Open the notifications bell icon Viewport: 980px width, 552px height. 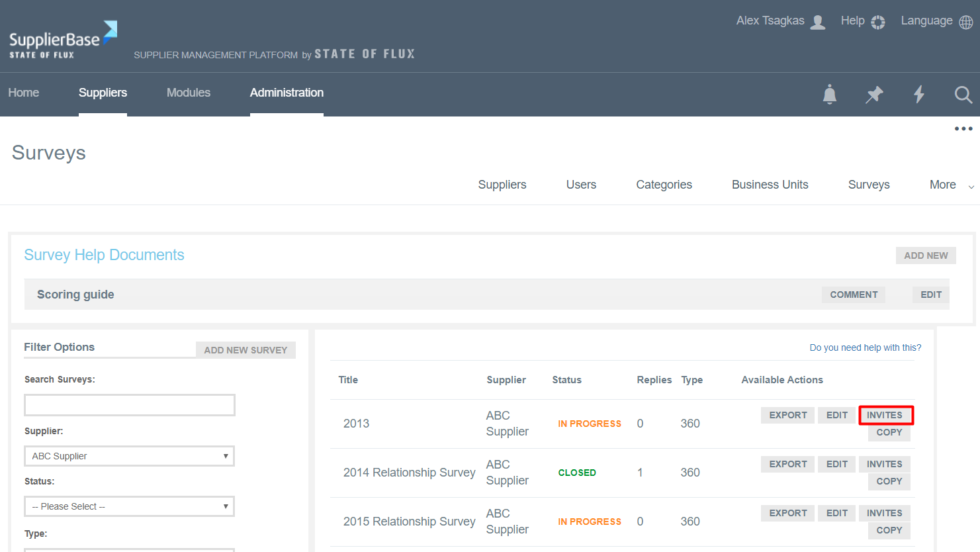point(829,95)
